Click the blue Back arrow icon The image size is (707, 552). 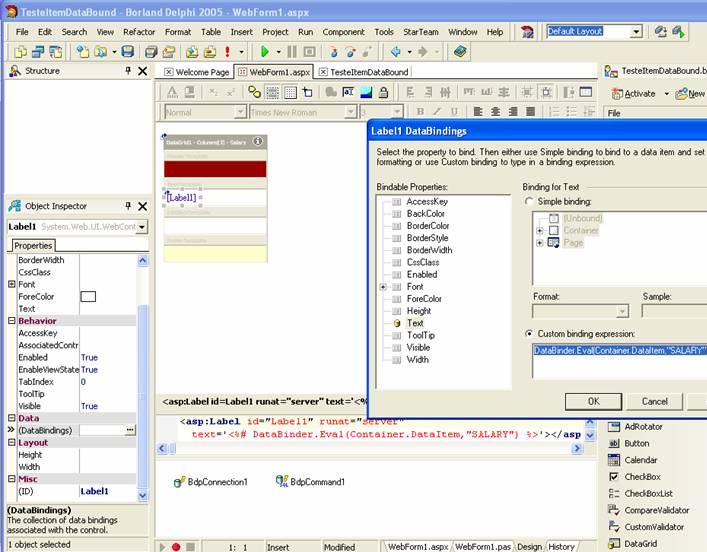click(396, 52)
